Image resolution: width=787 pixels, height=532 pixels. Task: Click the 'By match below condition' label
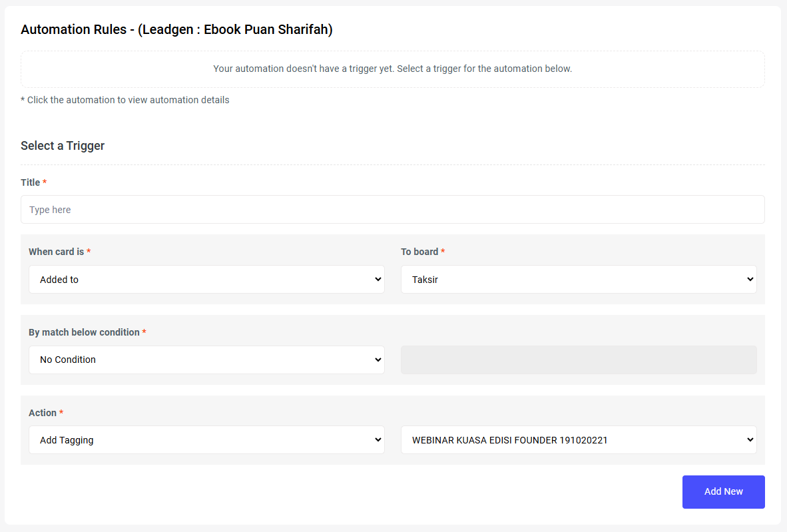84,332
